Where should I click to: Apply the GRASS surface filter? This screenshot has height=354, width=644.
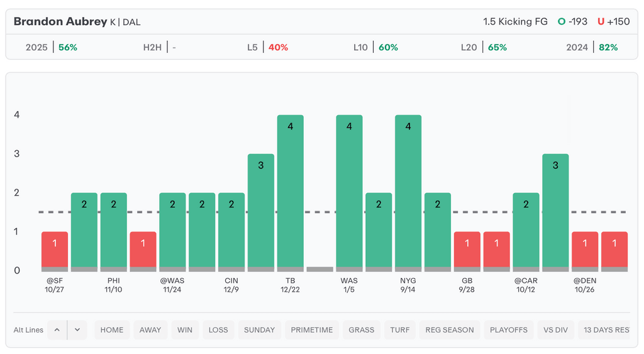362,329
